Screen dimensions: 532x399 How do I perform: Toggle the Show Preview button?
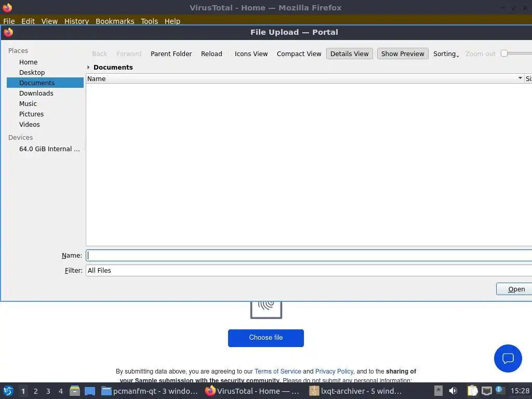(x=403, y=54)
